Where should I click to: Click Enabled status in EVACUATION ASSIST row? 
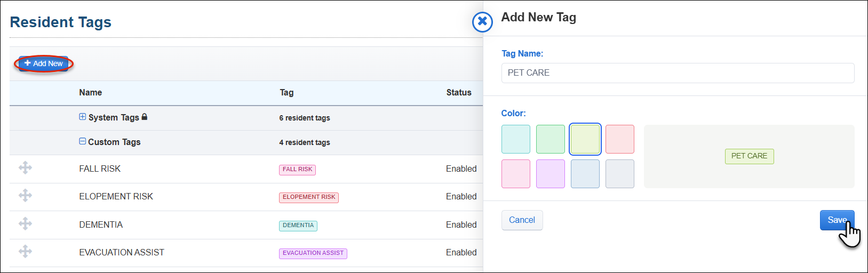(x=461, y=252)
